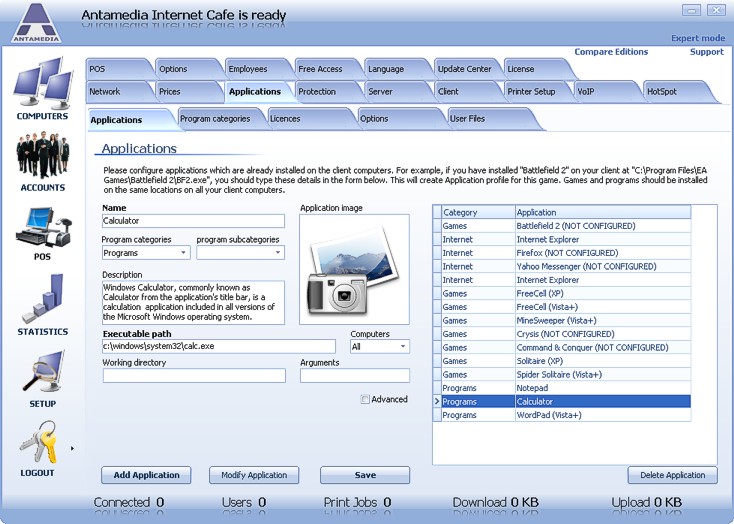The height and width of the screenshot is (524, 734).
Task: Switch to the Licences sub-tab
Action: (308, 119)
